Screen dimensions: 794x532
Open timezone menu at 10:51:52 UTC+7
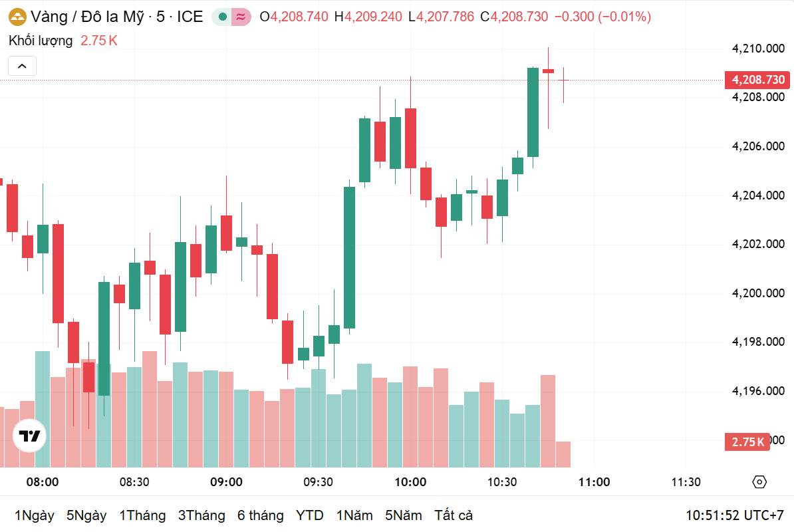734,515
